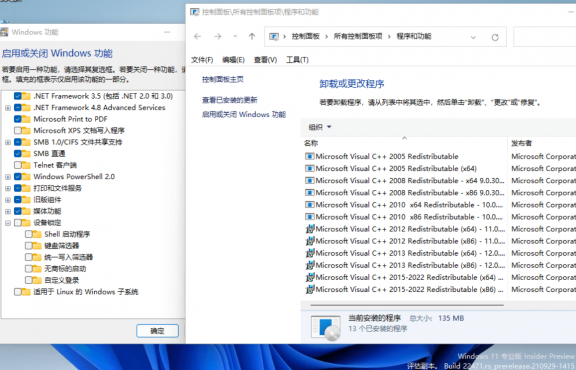Viewport: 576px width, 370px height.
Task: Select the 程序和功能 breadcrumb segment
Action: [x=414, y=36]
